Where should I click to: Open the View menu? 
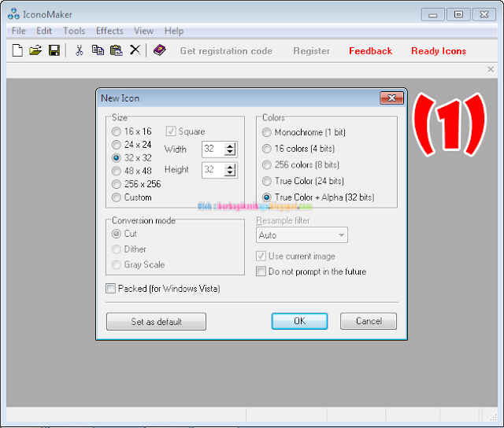tap(143, 31)
